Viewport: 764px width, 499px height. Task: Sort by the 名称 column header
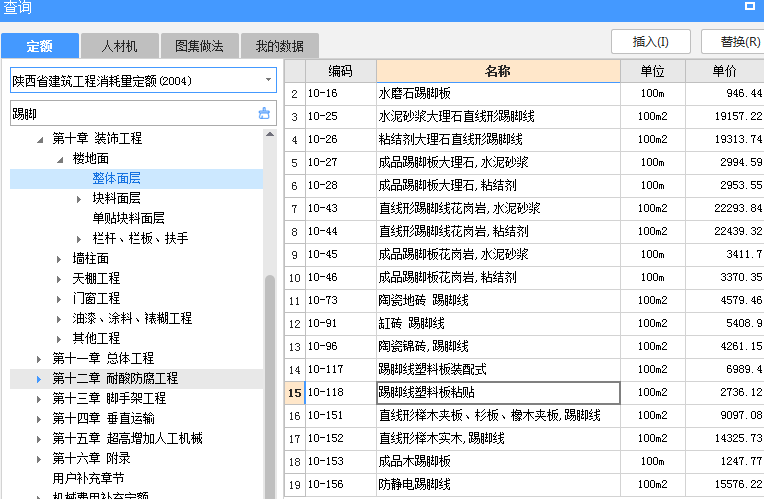pyautogui.click(x=498, y=71)
